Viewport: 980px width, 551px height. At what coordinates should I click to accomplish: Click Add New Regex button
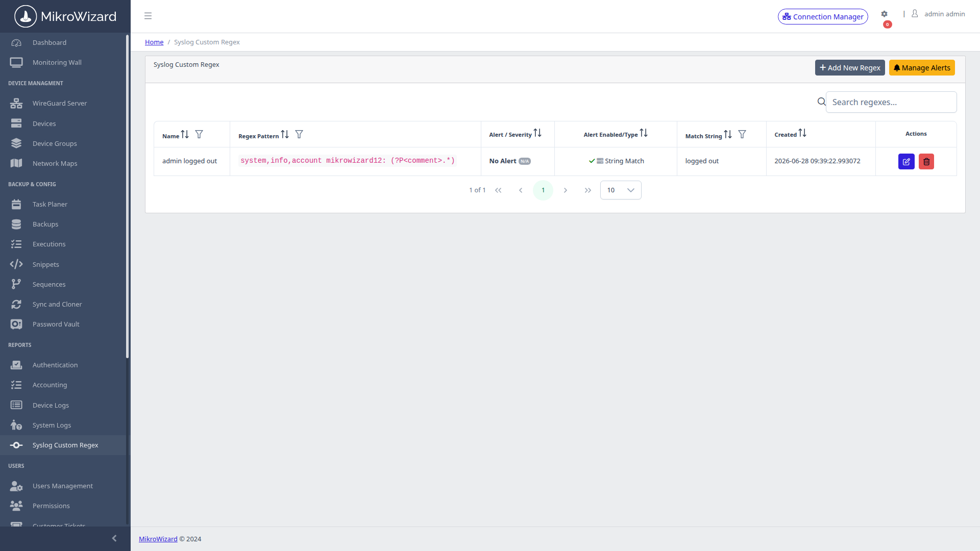coord(850,68)
